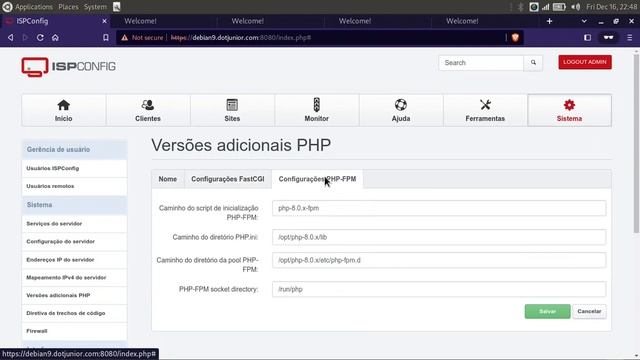This screenshot has height=360, width=640.
Task: Bookmark this page
Action: [106, 38]
